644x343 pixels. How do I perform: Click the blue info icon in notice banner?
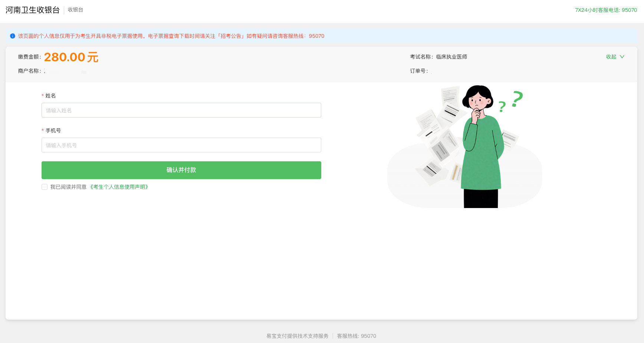point(13,36)
